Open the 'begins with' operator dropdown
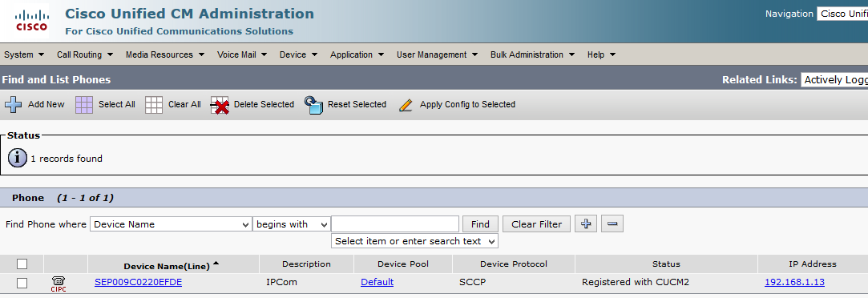868x298 pixels. tap(292, 224)
